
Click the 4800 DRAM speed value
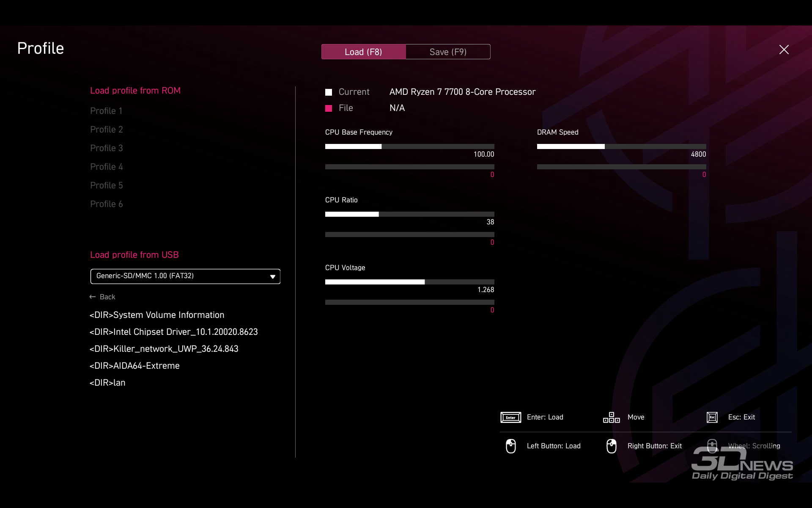pyautogui.click(x=698, y=155)
